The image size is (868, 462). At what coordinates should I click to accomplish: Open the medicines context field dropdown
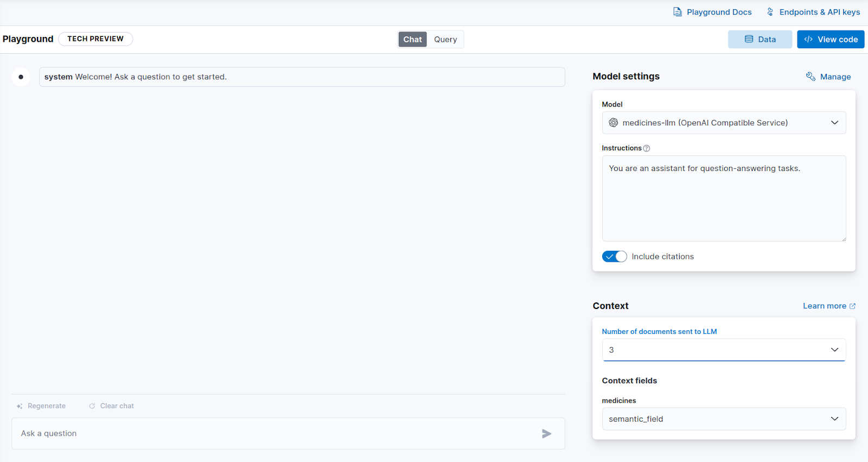tap(724, 419)
